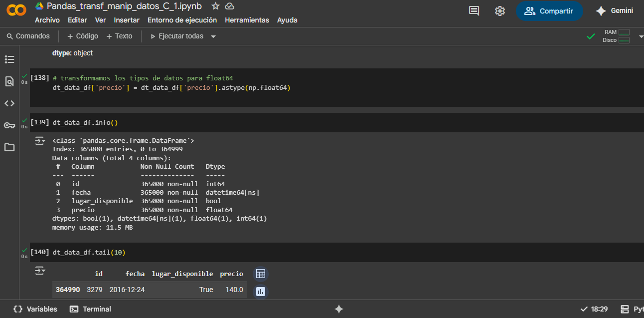Click Ejecutar todas button
This screenshot has width=644, height=318.
click(177, 36)
